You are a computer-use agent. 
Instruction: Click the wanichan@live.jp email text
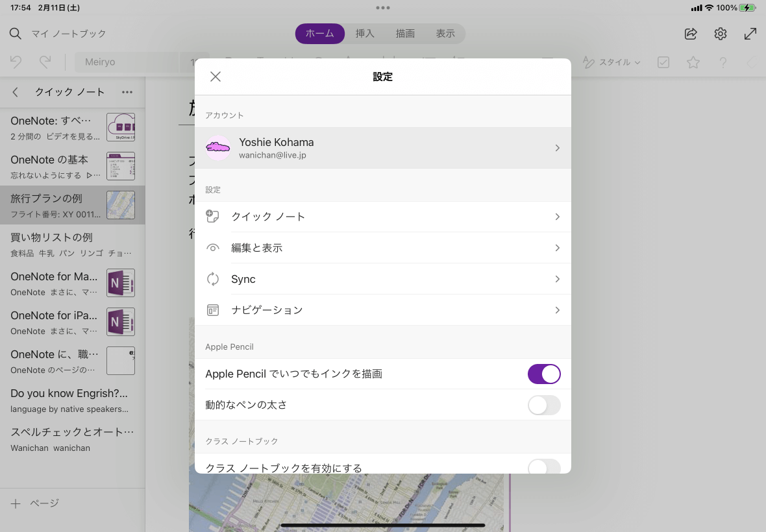coord(273,155)
